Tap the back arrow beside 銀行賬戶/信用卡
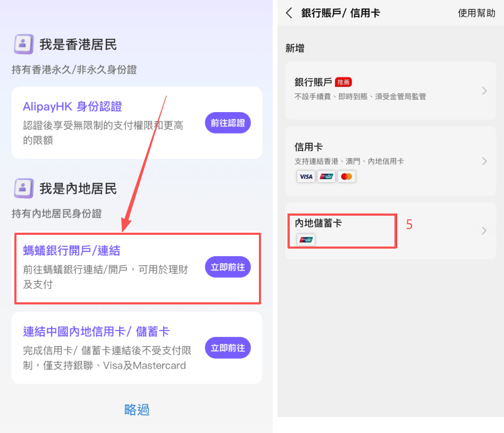504x433 pixels. click(x=289, y=13)
